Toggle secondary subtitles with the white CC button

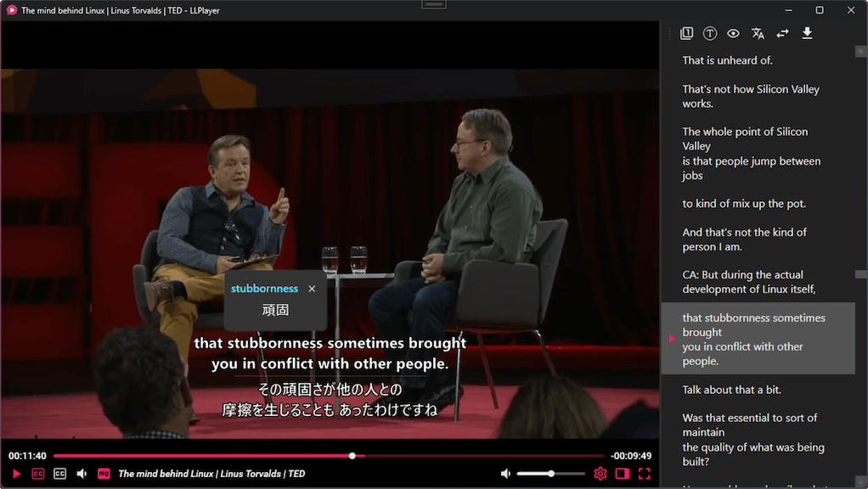click(x=59, y=474)
